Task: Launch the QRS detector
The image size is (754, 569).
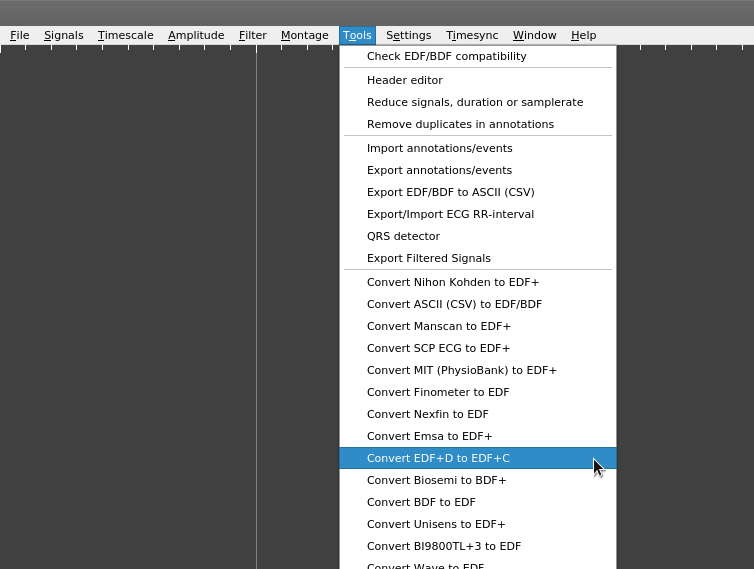Action: [403, 237]
